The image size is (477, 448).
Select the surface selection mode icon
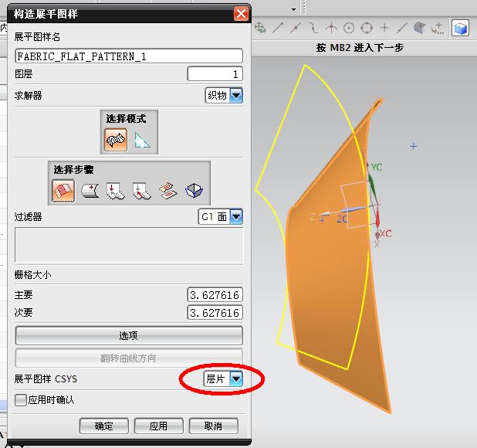116,140
